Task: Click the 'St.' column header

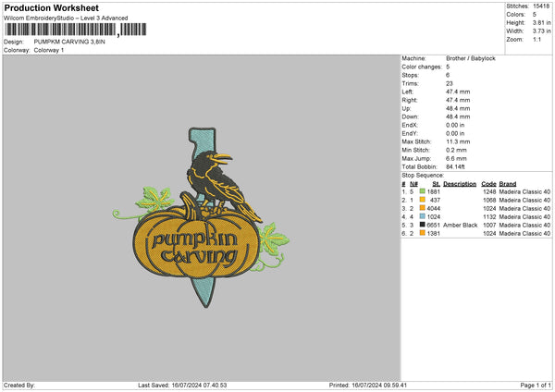Action: click(x=436, y=184)
